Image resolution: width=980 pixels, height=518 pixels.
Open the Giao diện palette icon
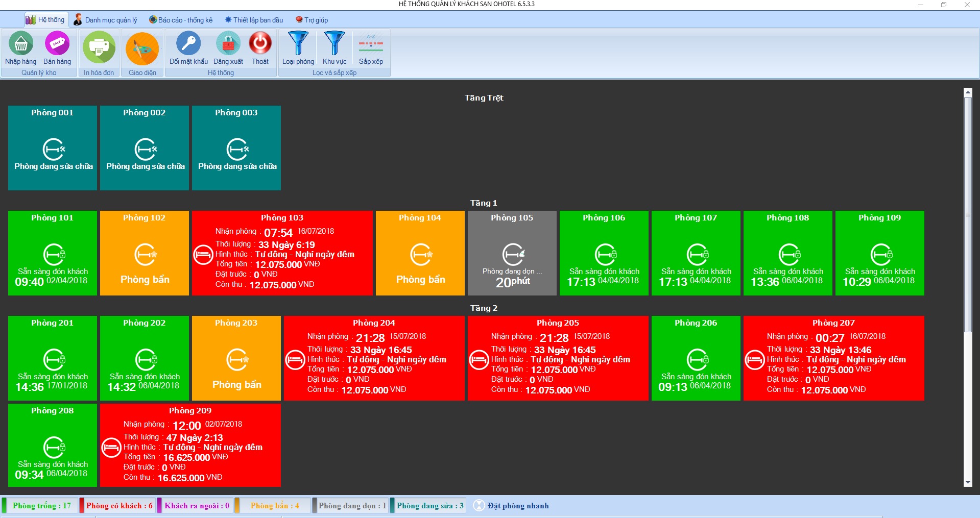(x=142, y=48)
